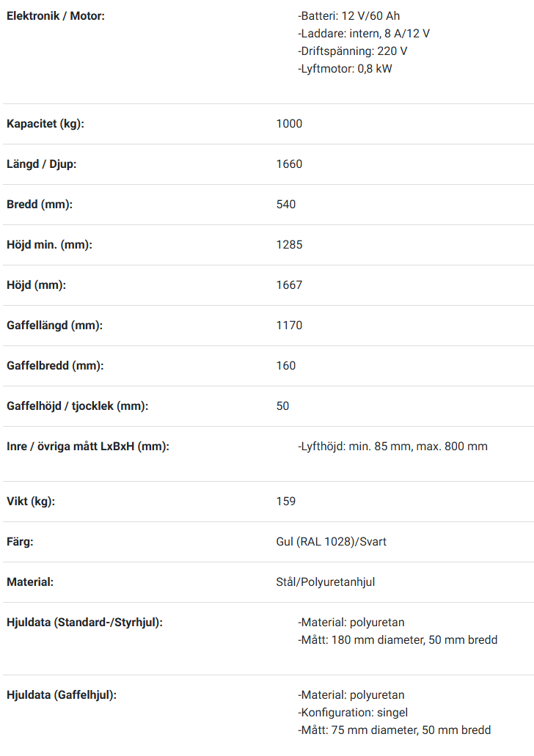The image size is (534, 756).
Task: Click the Stål/Polyuretanhjul material value
Action: (325, 582)
